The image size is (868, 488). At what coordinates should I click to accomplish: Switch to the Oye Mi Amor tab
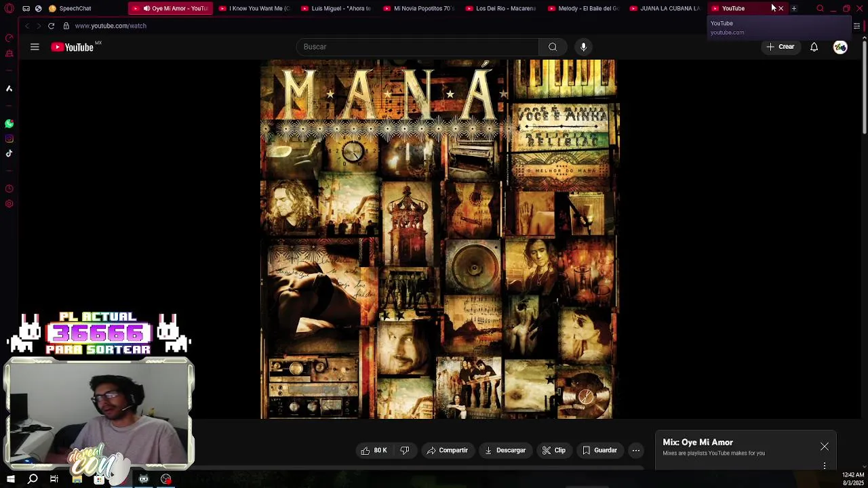(x=170, y=8)
